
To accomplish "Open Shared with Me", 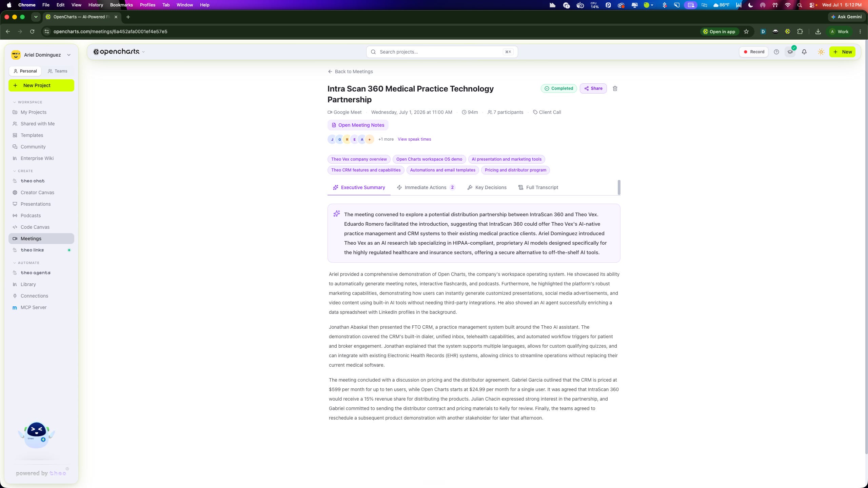I will [x=41, y=124].
